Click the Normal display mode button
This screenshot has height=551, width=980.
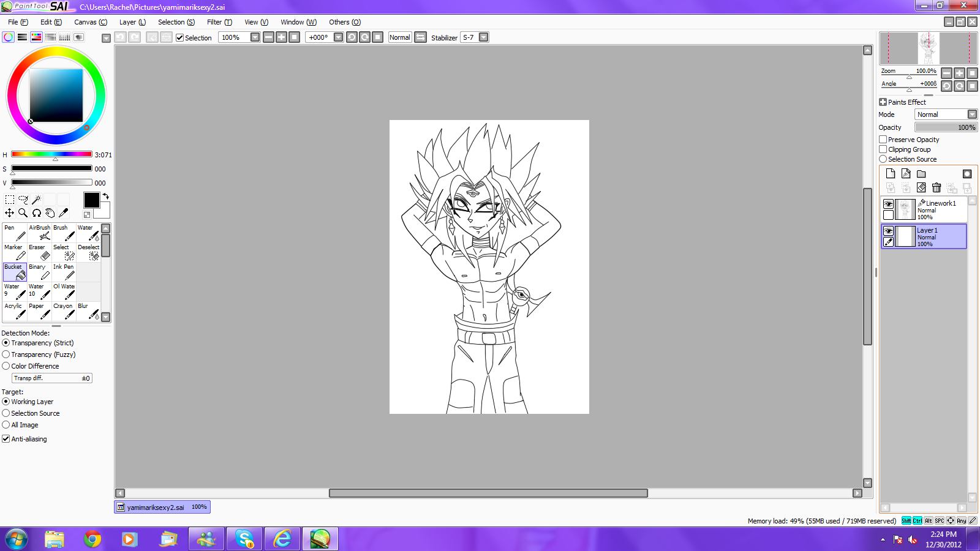400,37
